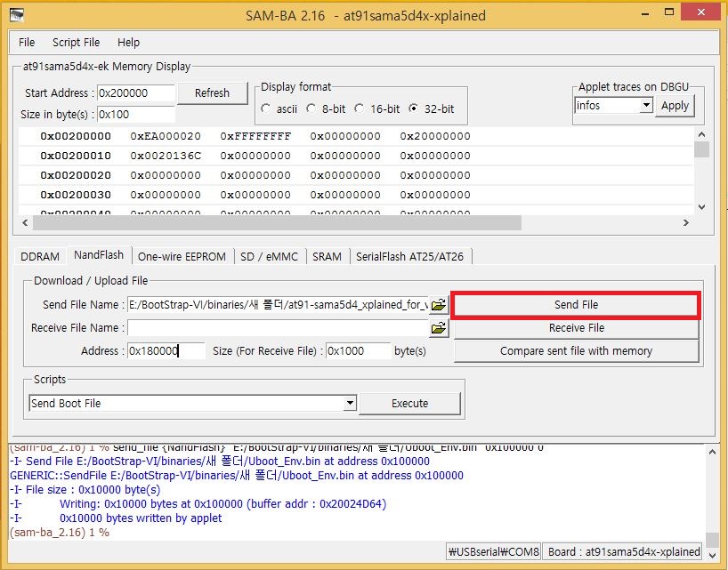Select the 8-bit display format
728x570 pixels.
click(x=311, y=108)
